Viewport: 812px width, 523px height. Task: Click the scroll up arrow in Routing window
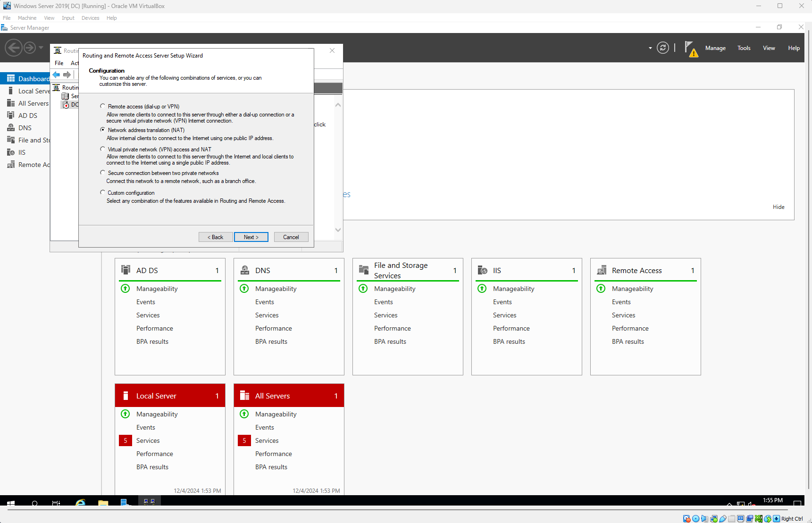338,105
